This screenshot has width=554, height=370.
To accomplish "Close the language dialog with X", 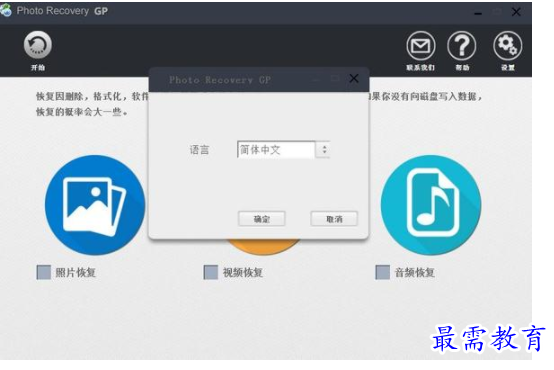I will click(x=354, y=78).
